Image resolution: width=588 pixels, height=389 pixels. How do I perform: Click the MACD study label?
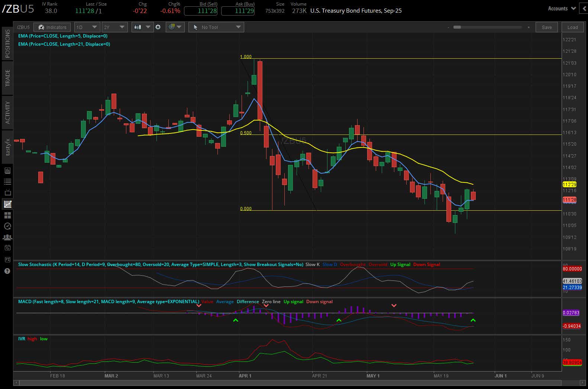(x=109, y=302)
